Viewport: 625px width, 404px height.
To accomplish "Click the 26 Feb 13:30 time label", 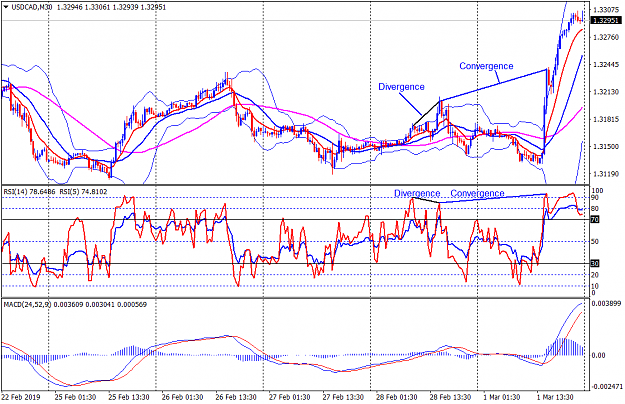I will pos(236,398).
